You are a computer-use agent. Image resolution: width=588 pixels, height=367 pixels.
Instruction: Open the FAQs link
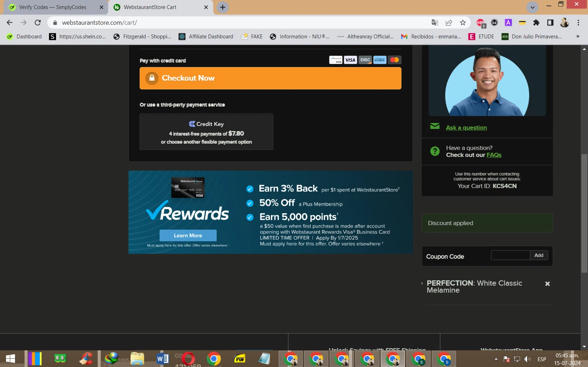pos(494,155)
